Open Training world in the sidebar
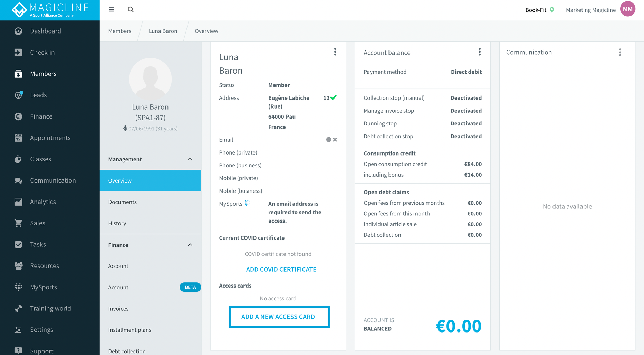Image resolution: width=644 pixels, height=355 pixels. tap(50, 308)
